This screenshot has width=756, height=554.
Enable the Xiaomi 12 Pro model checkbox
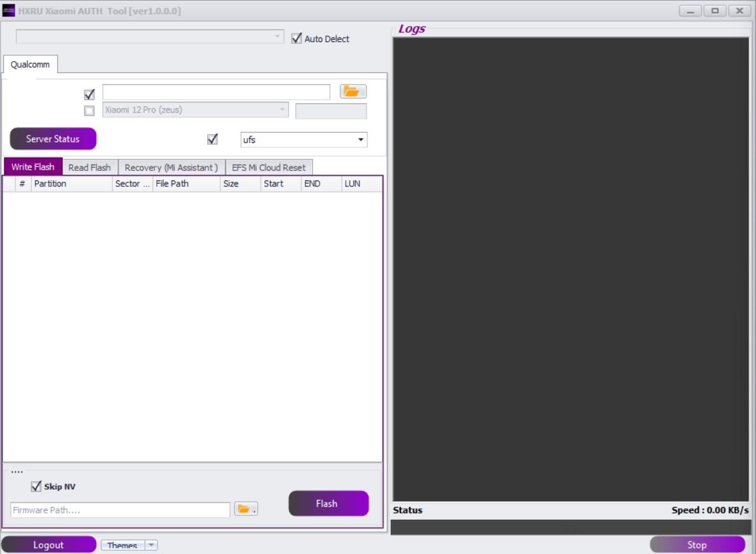point(89,111)
